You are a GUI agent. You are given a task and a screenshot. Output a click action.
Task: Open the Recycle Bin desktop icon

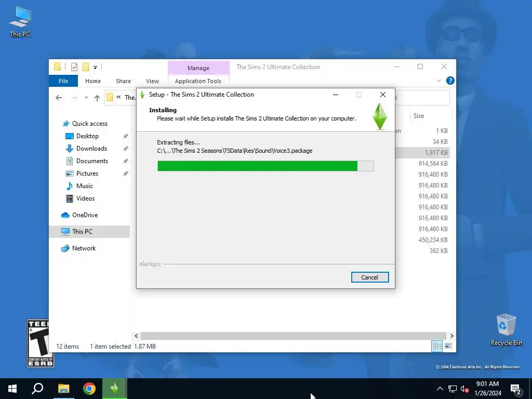coord(506,330)
